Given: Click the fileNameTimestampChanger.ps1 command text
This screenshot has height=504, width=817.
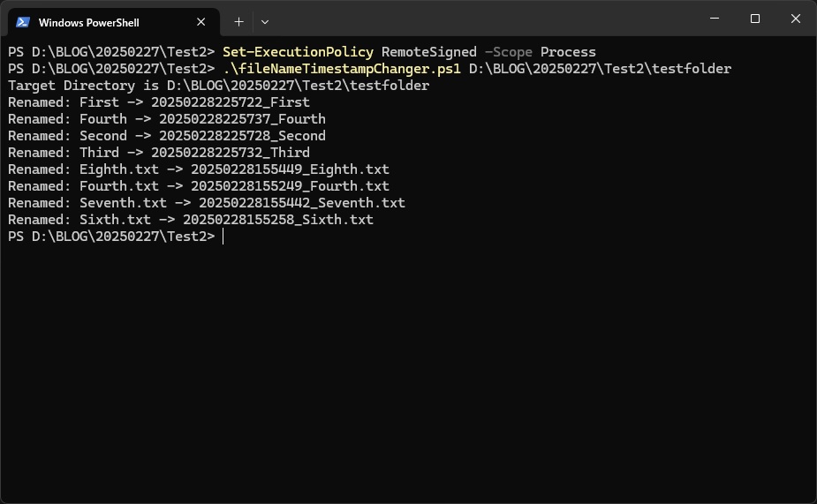Looking at the screenshot, I should pos(342,69).
